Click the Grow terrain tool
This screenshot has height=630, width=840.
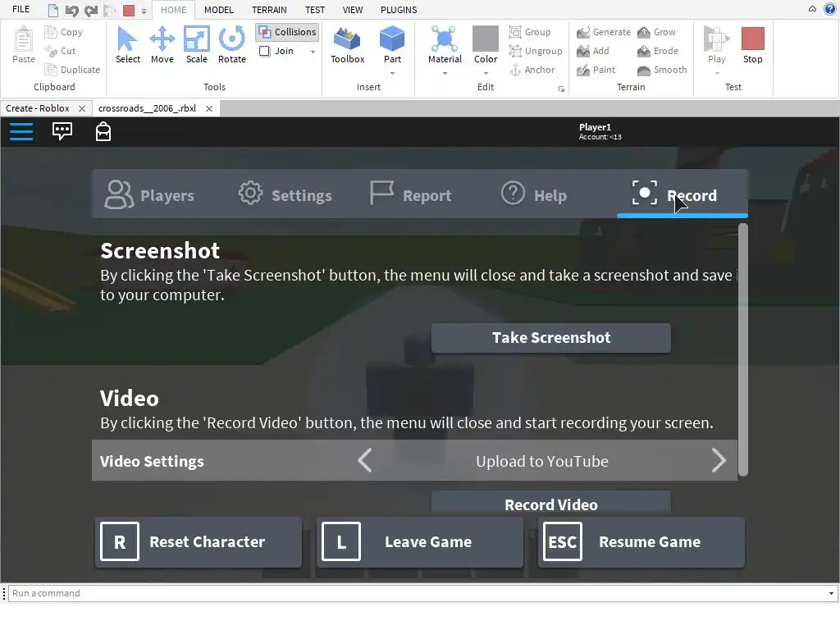[x=656, y=32]
